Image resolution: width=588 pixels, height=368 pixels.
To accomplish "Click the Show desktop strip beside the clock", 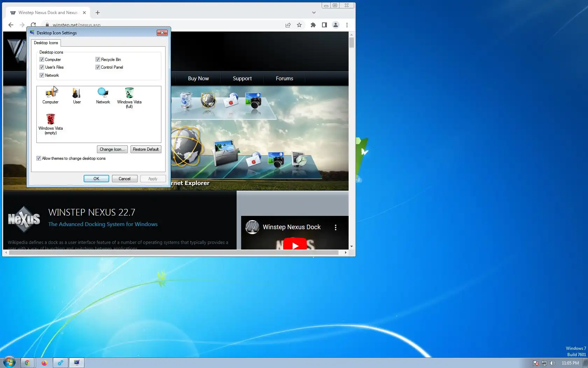I will click(x=585, y=363).
